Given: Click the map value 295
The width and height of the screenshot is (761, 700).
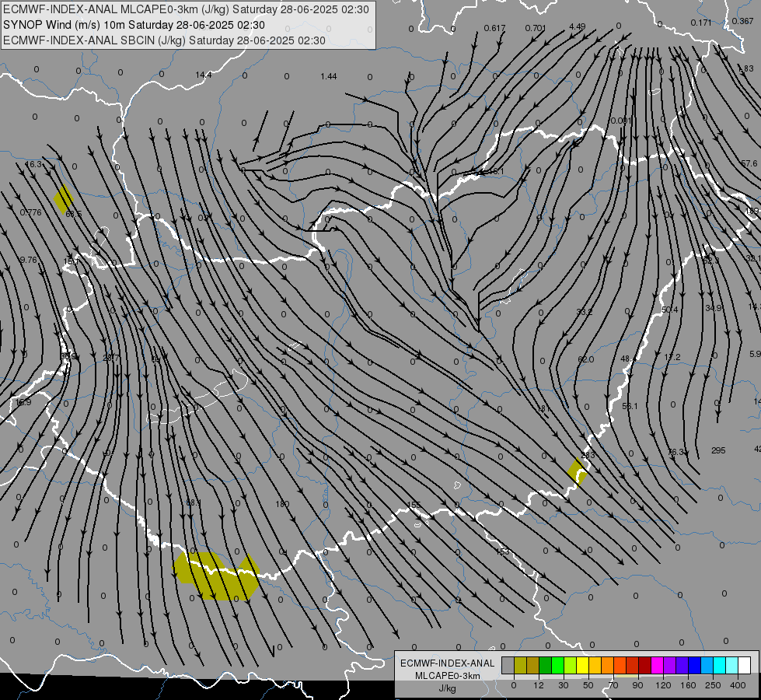Looking at the screenshot, I should coord(718,450).
